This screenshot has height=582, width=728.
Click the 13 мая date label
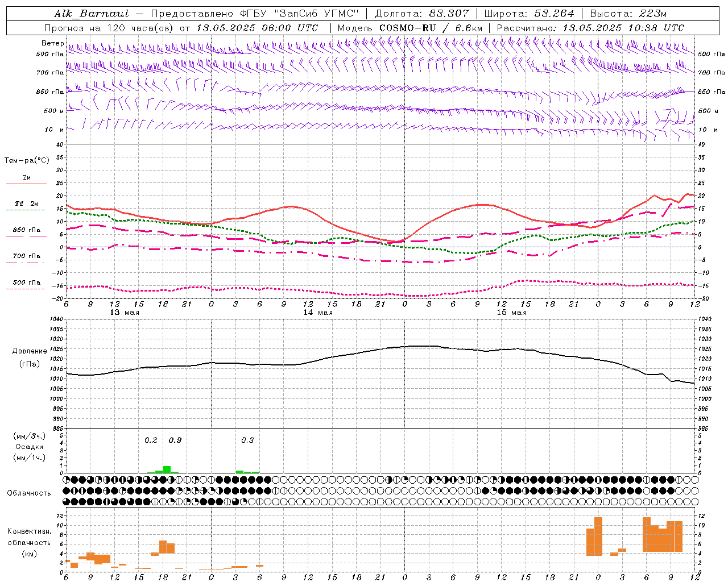tap(125, 313)
